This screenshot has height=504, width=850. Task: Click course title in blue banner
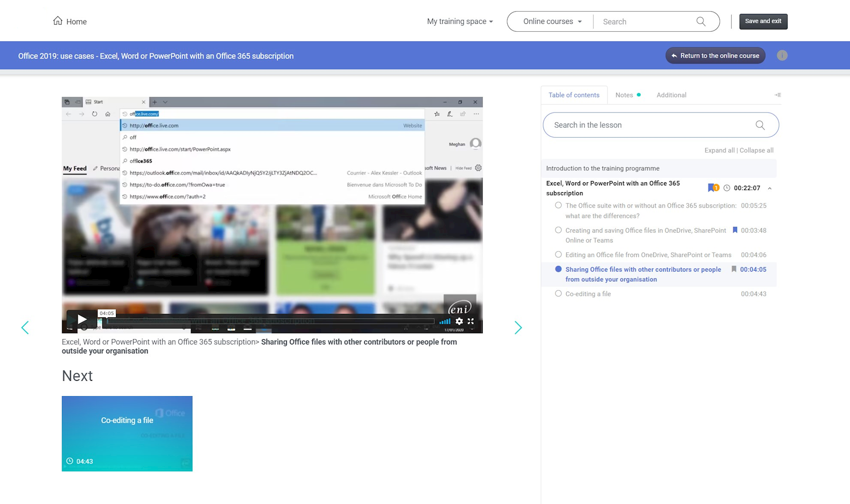click(x=156, y=56)
